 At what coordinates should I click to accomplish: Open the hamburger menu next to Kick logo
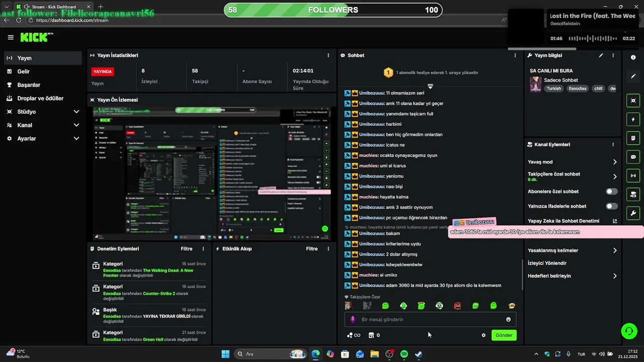pyautogui.click(x=11, y=37)
